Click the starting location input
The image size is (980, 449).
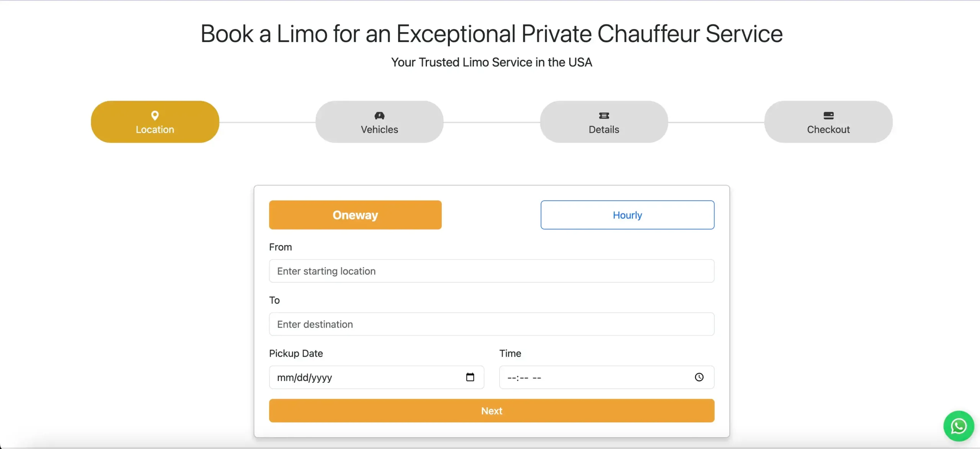[492, 271]
